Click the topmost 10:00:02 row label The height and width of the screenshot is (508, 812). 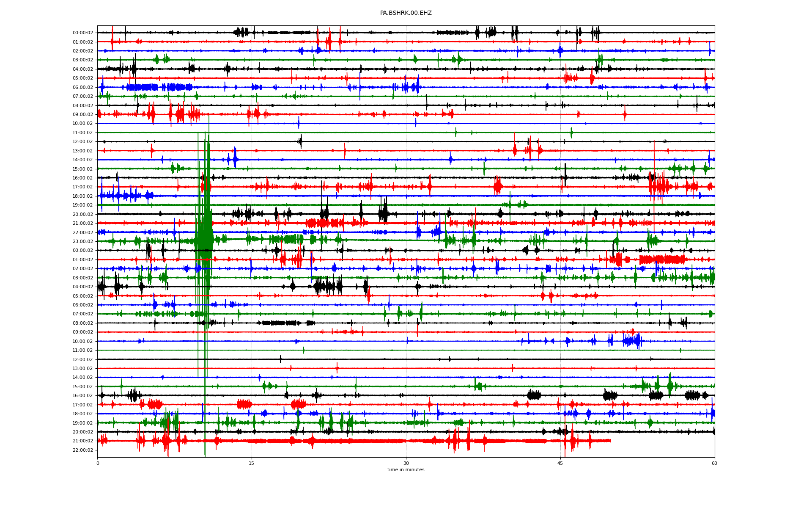(x=82, y=124)
